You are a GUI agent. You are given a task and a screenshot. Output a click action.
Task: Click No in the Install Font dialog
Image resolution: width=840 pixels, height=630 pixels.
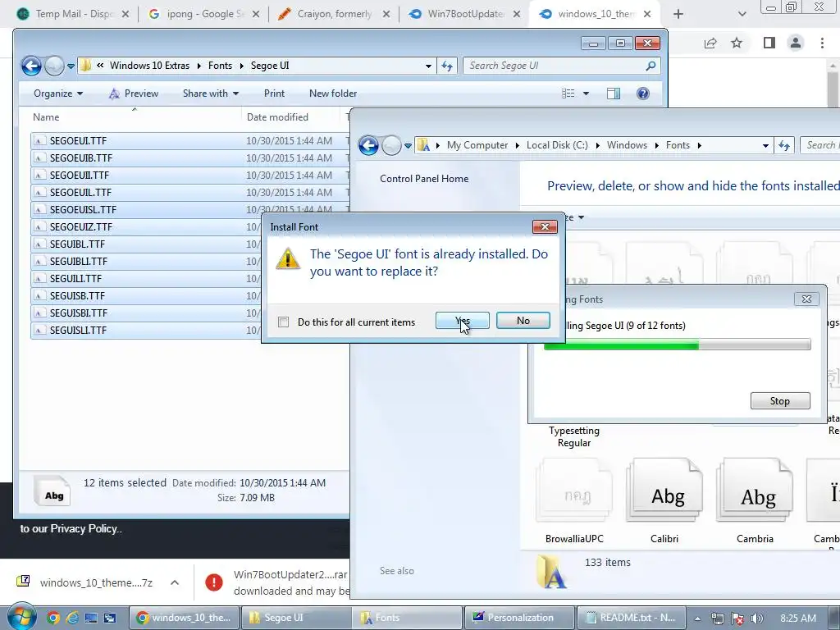click(523, 321)
